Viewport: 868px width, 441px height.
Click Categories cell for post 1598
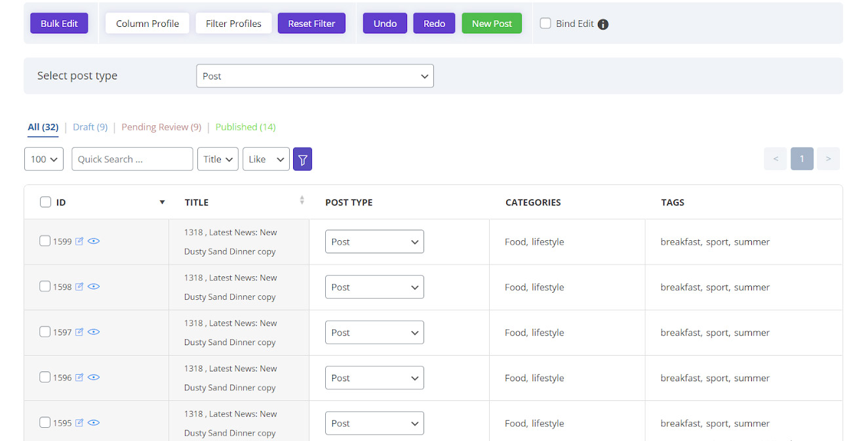tap(567, 287)
